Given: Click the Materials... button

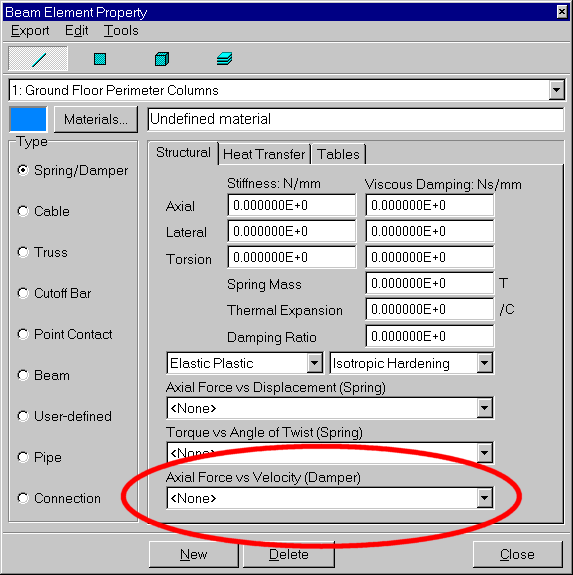Looking at the screenshot, I should tap(96, 119).
